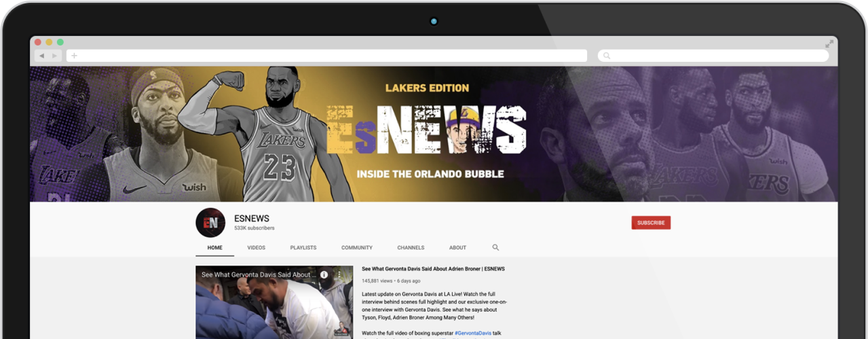Image resolution: width=868 pixels, height=339 pixels.
Task: Click the Lakers Edition channel banner
Action: click(434, 134)
